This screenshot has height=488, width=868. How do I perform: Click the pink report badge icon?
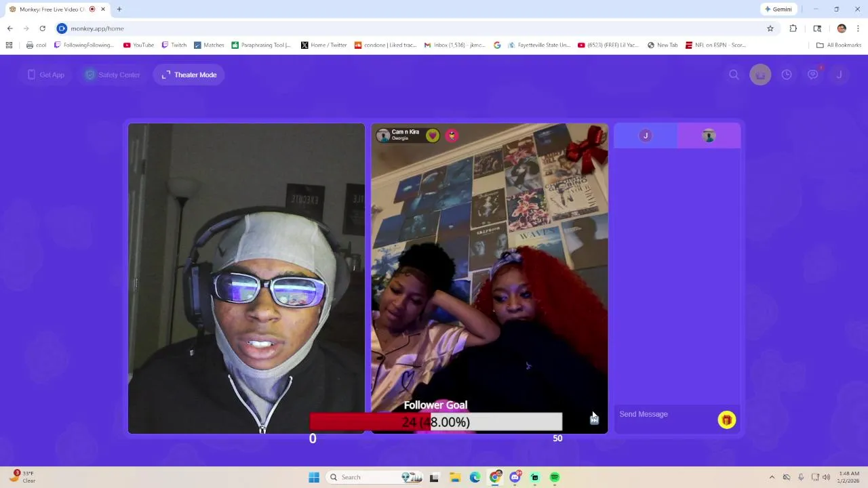(452, 136)
